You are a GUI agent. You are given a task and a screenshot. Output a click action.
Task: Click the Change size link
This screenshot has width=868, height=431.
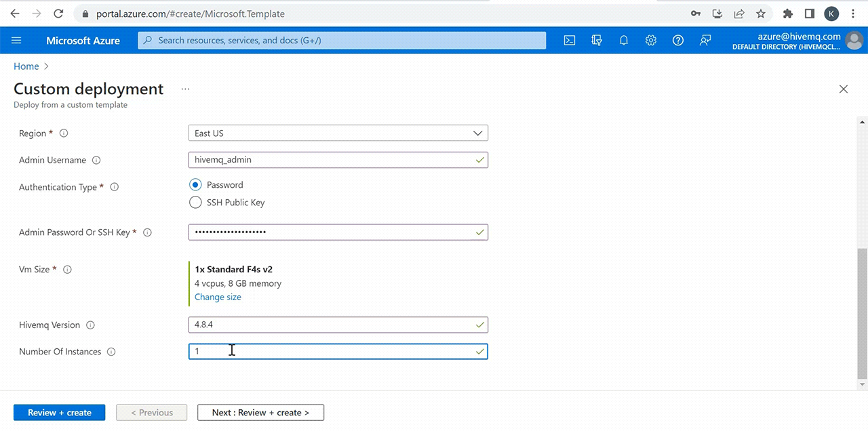coord(218,297)
